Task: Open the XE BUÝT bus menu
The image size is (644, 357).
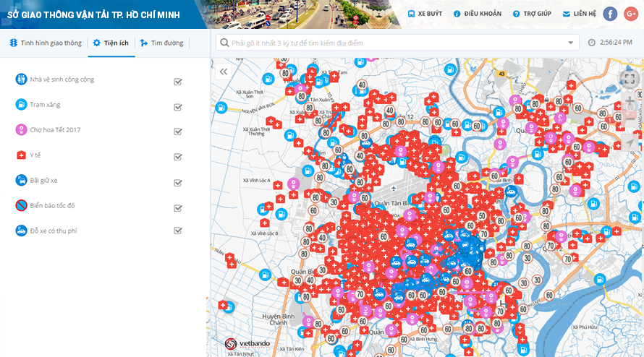Action: coord(425,14)
